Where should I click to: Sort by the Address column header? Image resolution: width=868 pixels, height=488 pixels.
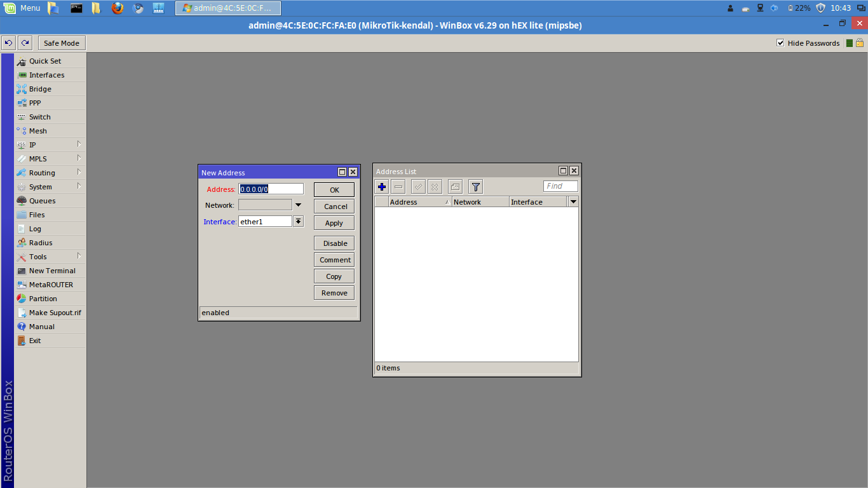click(x=420, y=202)
